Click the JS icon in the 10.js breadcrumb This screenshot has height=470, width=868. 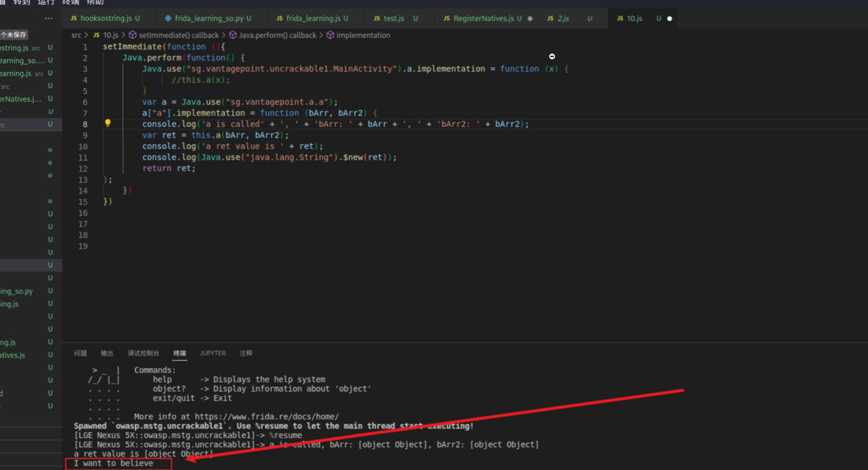tap(97, 35)
